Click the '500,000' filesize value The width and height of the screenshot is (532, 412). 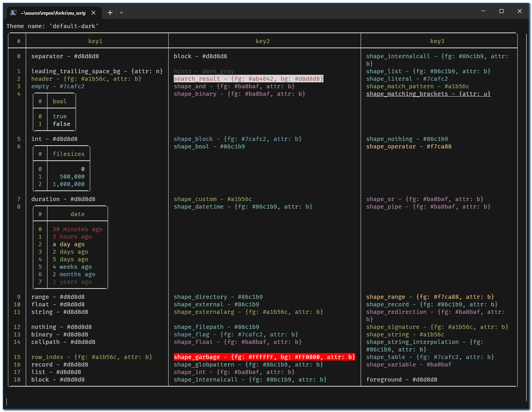pos(72,177)
